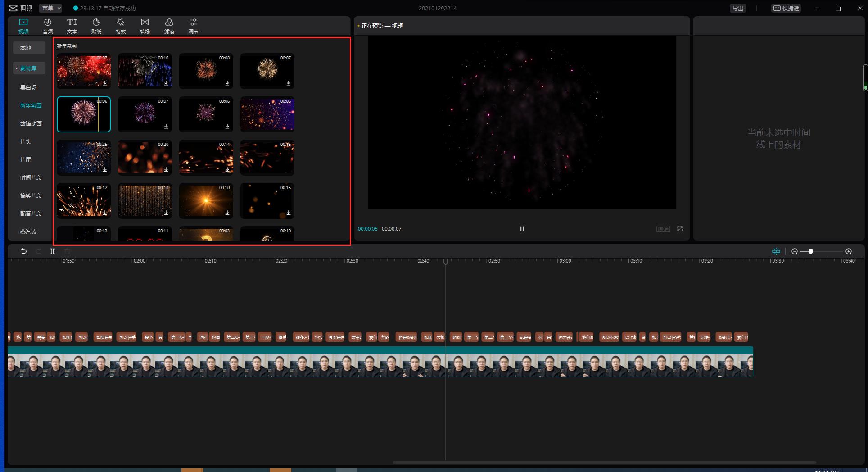Switch to the 文本 text panel
This screenshot has width=868, height=472.
tap(72, 26)
